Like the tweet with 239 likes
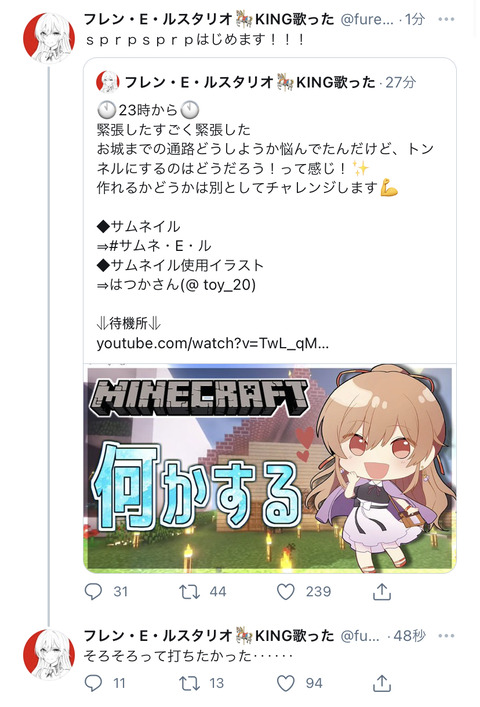480x707 pixels. [x=285, y=592]
